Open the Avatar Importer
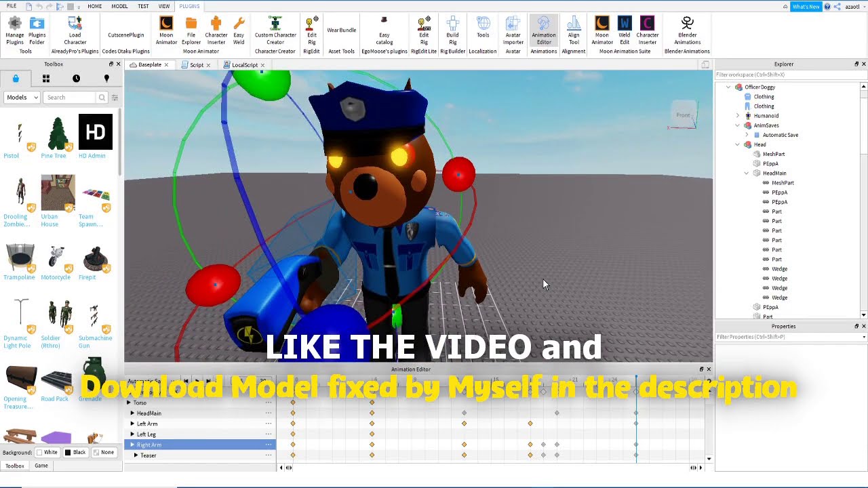Image resolution: width=868 pixels, height=488 pixels. 513,31
